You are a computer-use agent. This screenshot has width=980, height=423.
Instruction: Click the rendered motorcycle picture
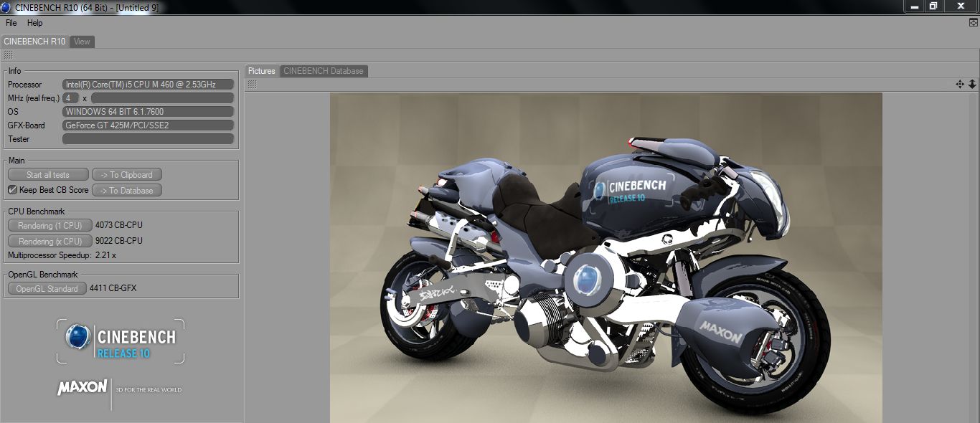(x=606, y=257)
